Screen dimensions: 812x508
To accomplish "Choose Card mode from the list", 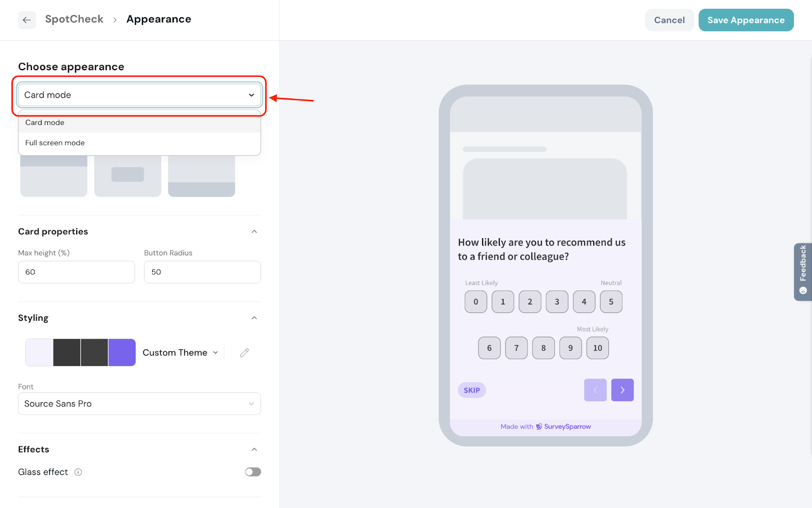I will pyautogui.click(x=45, y=122).
